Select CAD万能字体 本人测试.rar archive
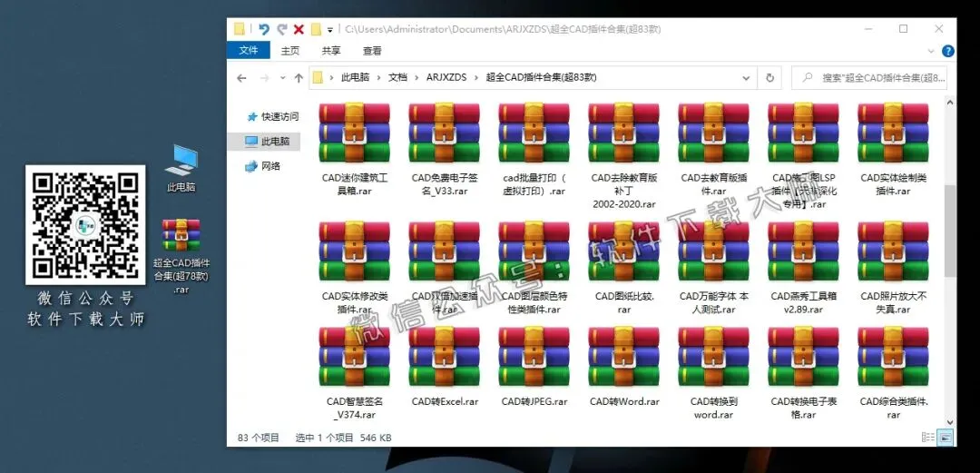Viewport: 980px width, 473px height. (714, 268)
